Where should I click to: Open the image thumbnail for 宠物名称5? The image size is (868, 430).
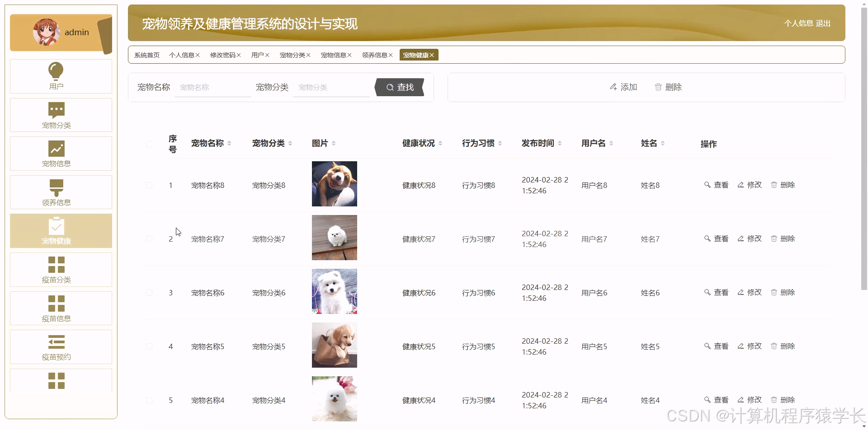335,345
